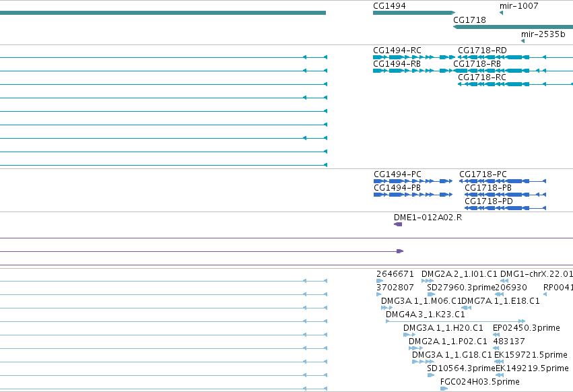Screen dimensions: 573x392
Task: Select the DMG3A.1_1.G18.C1 EST
Action: pos(423,362)
